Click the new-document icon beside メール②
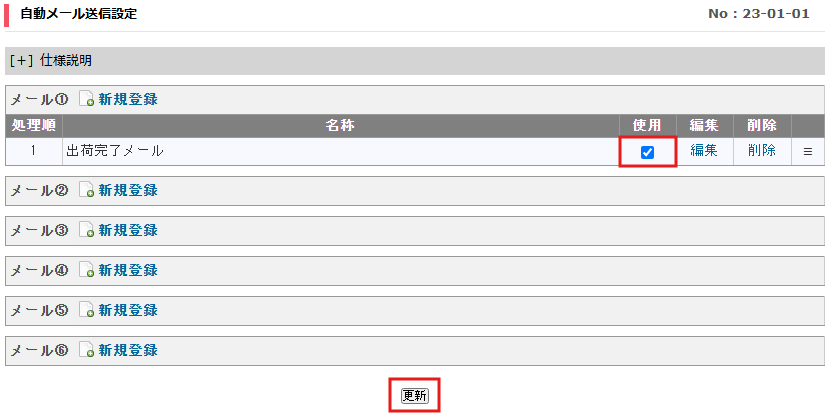 pos(86,190)
